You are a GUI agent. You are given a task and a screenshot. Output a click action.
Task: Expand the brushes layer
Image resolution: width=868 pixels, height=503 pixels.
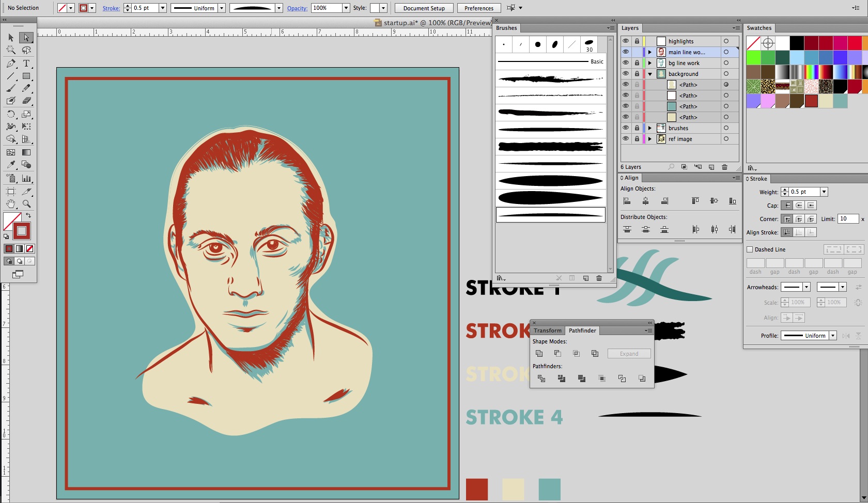coord(650,128)
